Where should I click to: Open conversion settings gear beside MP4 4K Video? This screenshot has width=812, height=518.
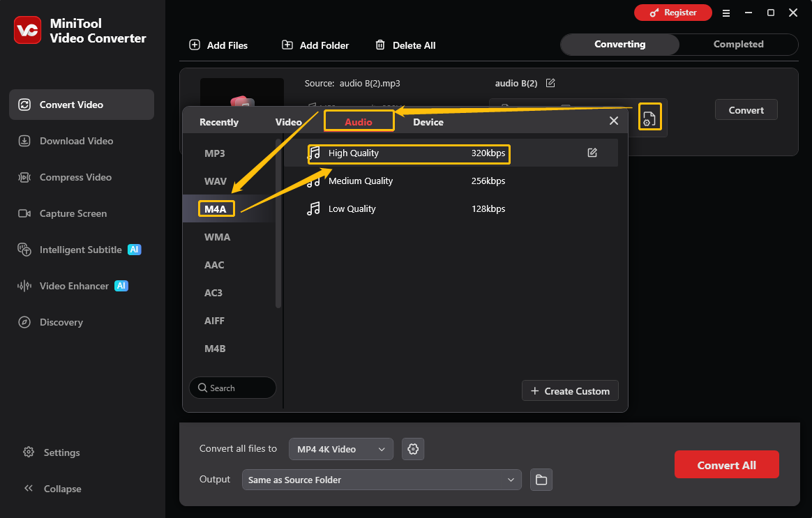coord(413,449)
